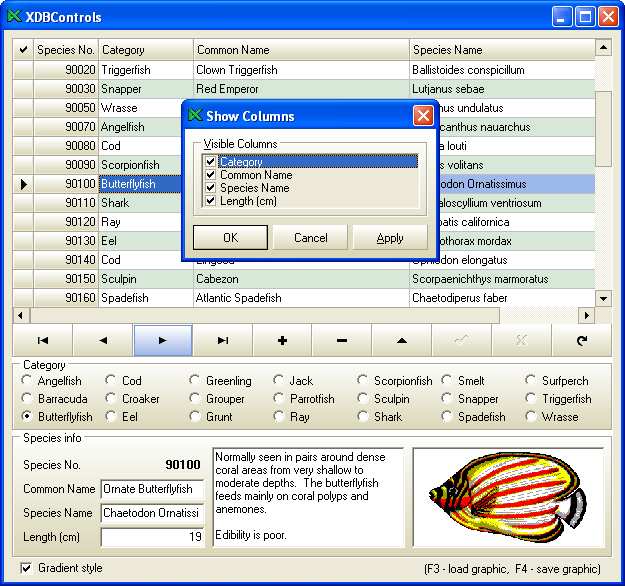This screenshot has width=625, height=586.
Task: Click the Common Name text field
Action: 152,489
